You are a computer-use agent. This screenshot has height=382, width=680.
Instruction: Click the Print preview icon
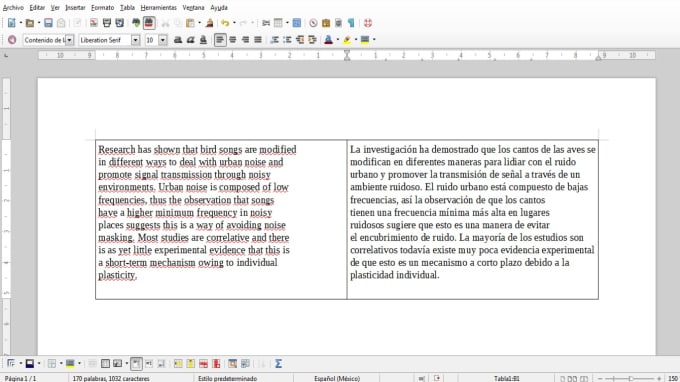120,23
